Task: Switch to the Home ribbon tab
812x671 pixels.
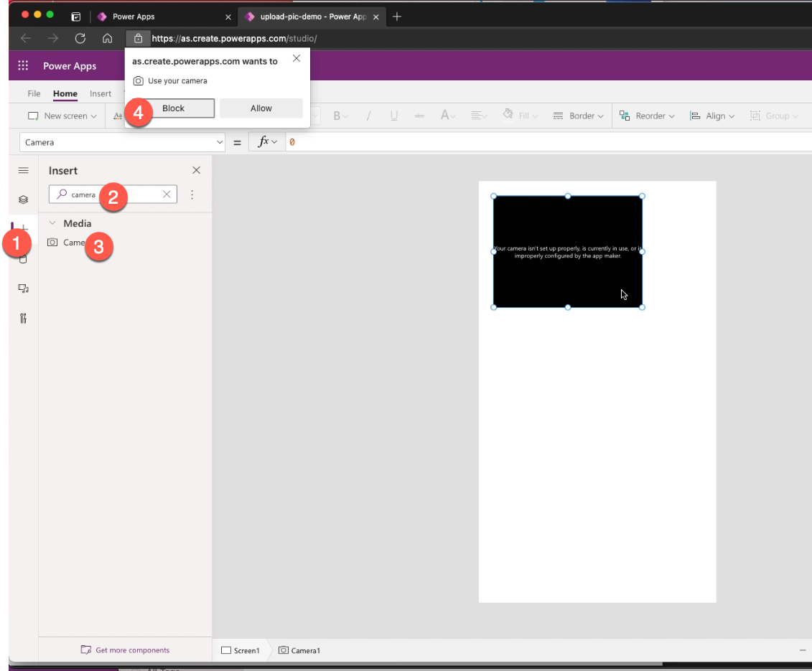Action: pyautogui.click(x=65, y=94)
